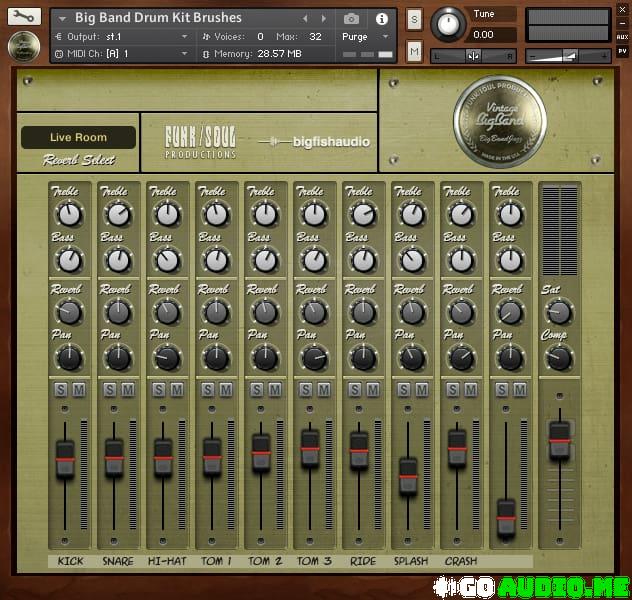The width and height of the screenshot is (632, 600).
Task: Go to the previous instrument preset arrow
Action: click(x=306, y=18)
